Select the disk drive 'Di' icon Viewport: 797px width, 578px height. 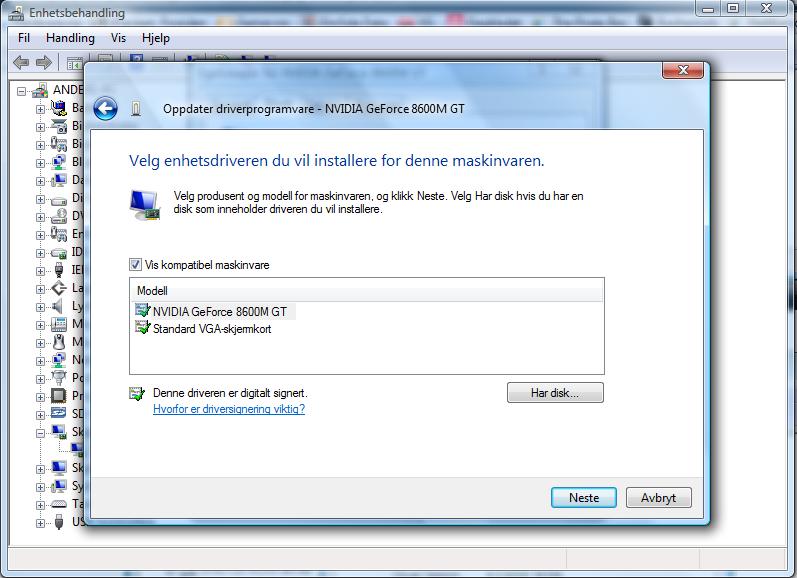point(58,200)
